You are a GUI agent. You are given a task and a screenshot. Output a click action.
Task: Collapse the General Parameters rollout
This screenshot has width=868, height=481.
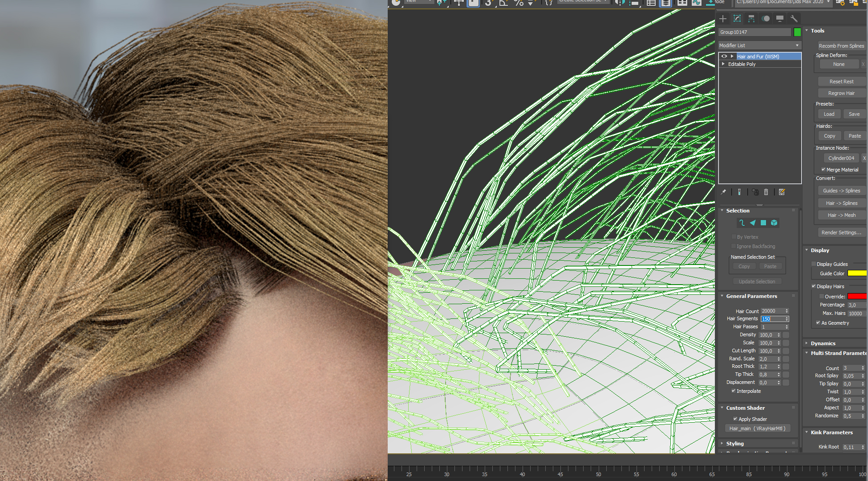(722, 296)
